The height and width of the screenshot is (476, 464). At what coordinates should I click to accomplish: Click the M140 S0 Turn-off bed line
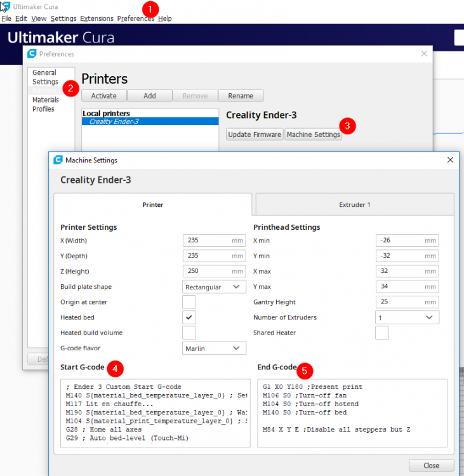click(x=305, y=413)
